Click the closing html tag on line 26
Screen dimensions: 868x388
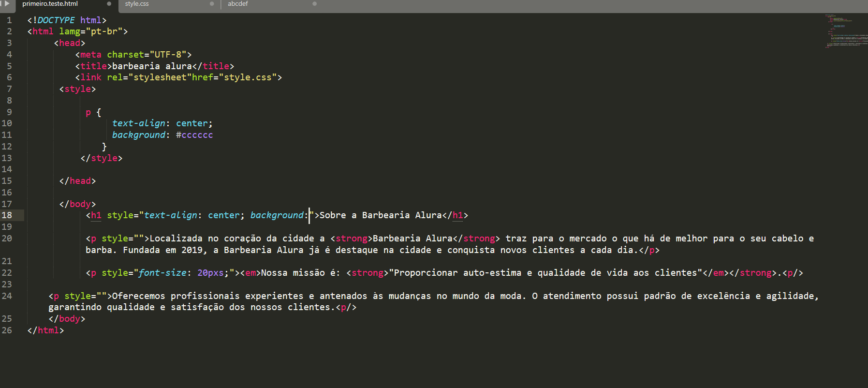(x=45, y=330)
